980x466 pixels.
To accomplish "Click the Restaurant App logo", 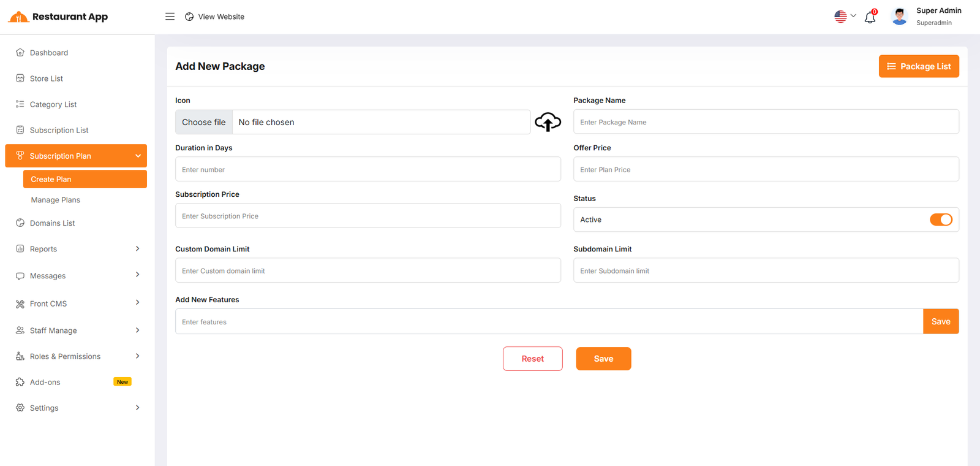I will tap(58, 17).
